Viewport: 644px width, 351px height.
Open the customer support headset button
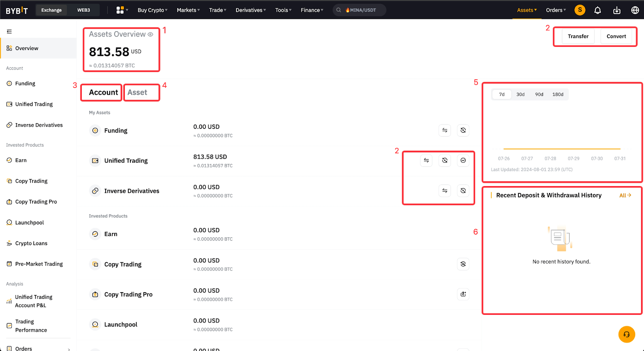(627, 334)
